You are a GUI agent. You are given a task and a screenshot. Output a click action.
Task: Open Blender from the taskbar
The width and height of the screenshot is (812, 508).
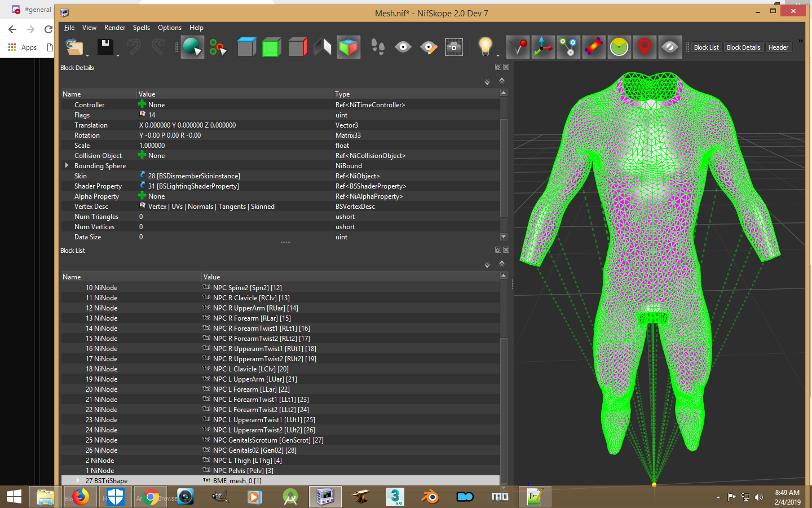[x=430, y=497]
